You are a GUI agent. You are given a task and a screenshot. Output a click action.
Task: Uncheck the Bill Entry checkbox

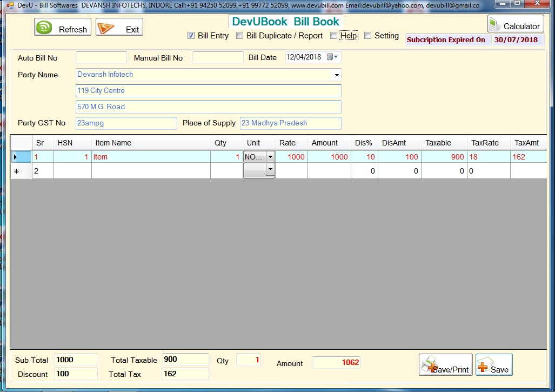pos(191,36)
